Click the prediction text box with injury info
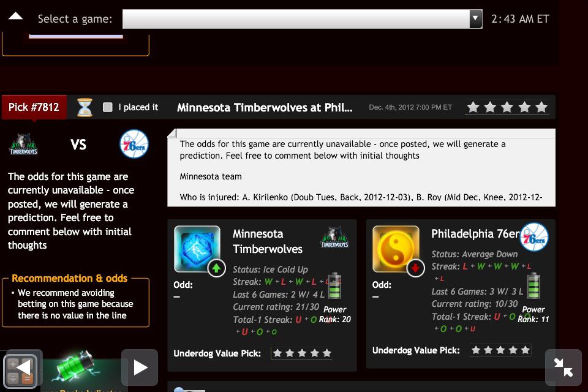Viewport: 588px width, 392px height. [x=361, y=168]
